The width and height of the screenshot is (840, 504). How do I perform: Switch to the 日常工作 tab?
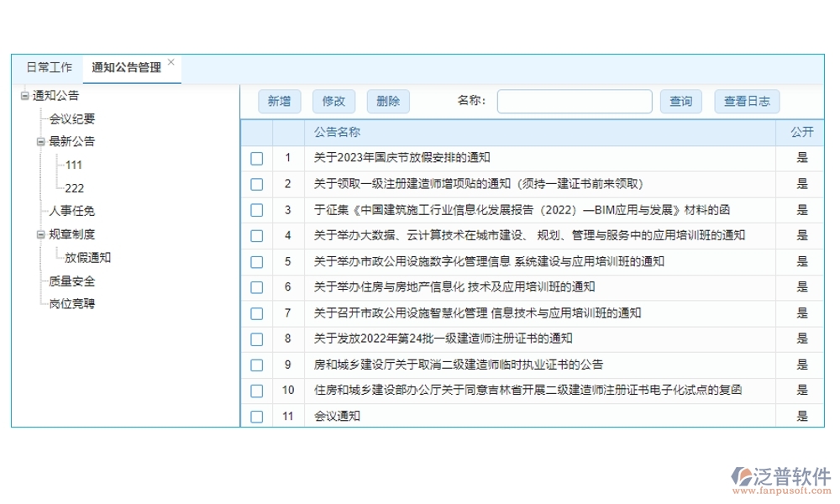(50, 66)
